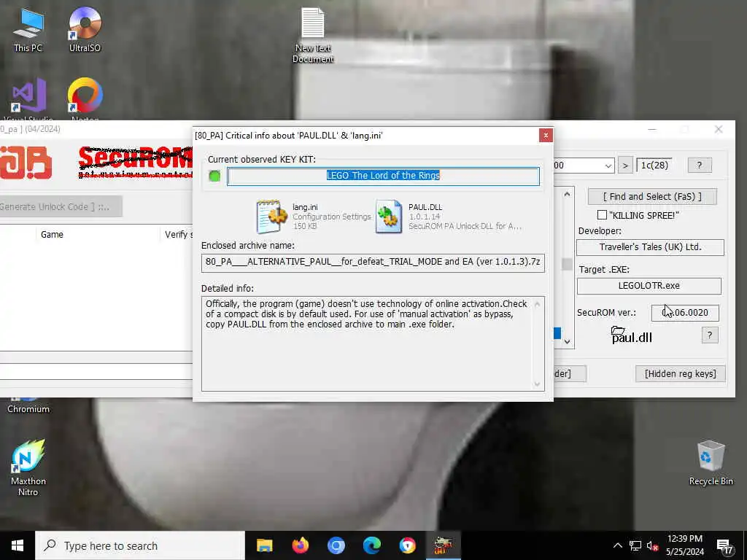The height and width of the screenshot is (560, 747).
Task: Open This PC desktop icon
Action: pyautogui.click(x=28, y=29)
